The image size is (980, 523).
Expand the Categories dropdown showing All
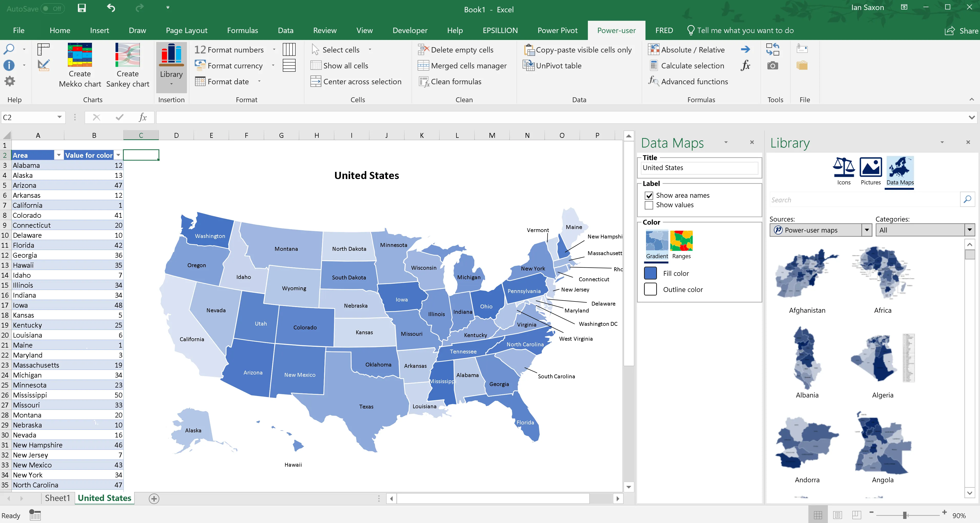[x=970, y=230]
